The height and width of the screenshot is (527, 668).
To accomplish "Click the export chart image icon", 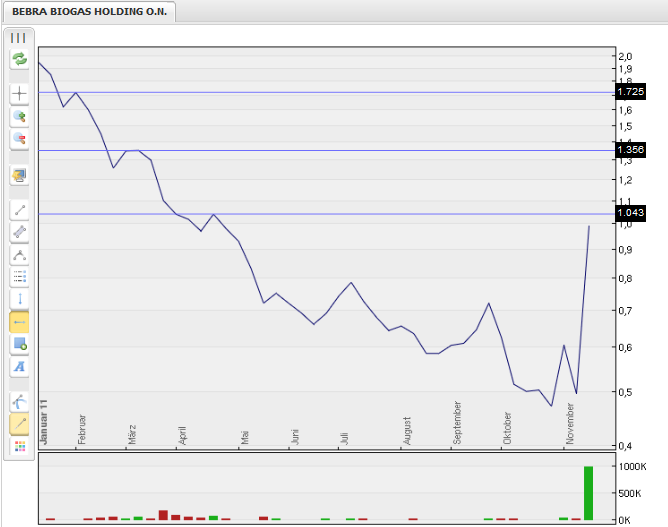I will (x=19, y=175).
